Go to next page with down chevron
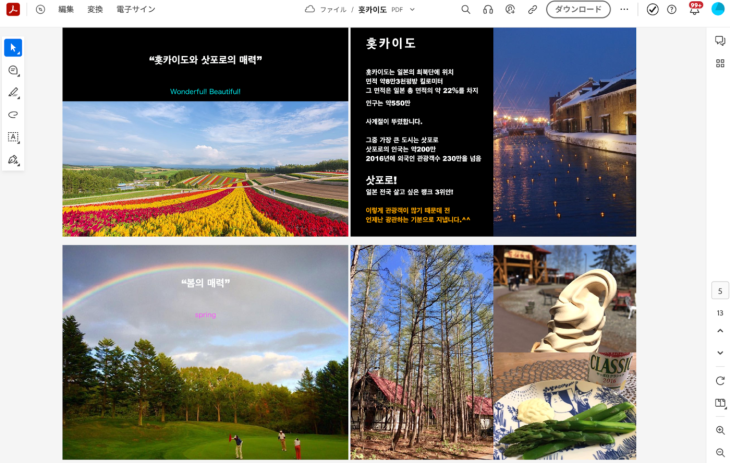 [x=720, y=353]
